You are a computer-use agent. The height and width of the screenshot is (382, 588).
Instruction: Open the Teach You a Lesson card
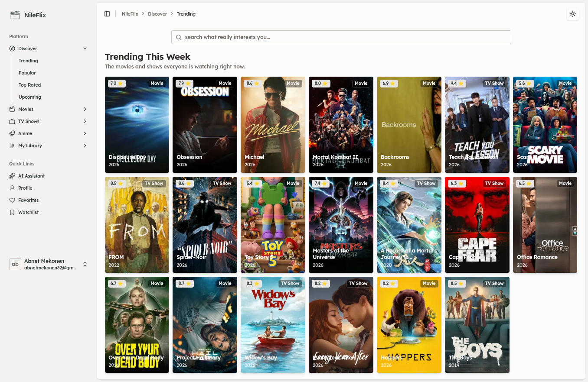(477, 125)
